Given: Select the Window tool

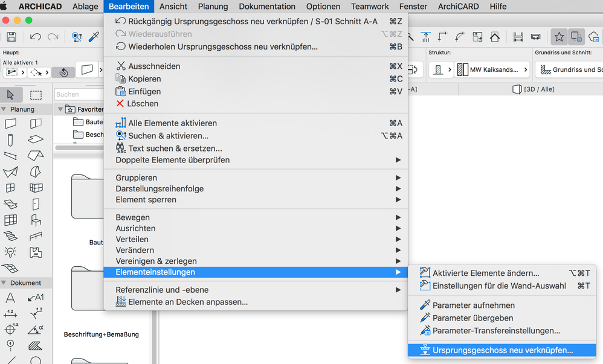Looking at the screenshot, I should coord(10,188).
